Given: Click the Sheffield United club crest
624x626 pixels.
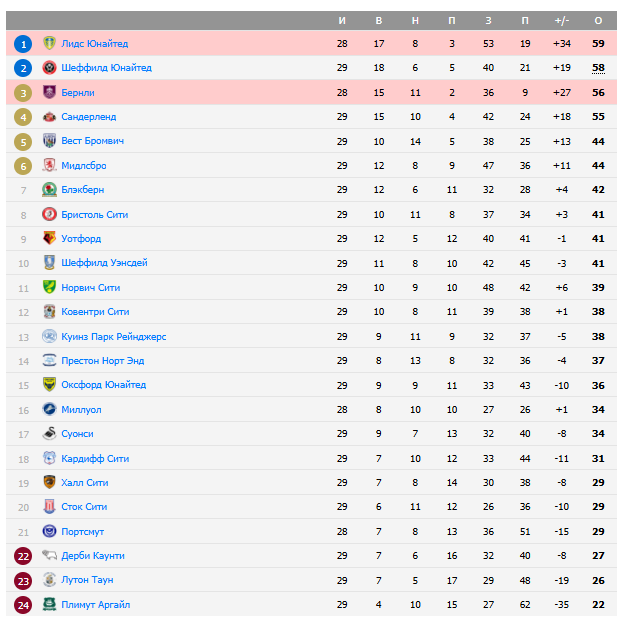Looking at the screenshot, I should pyautogui.click(x=49, y=68).
